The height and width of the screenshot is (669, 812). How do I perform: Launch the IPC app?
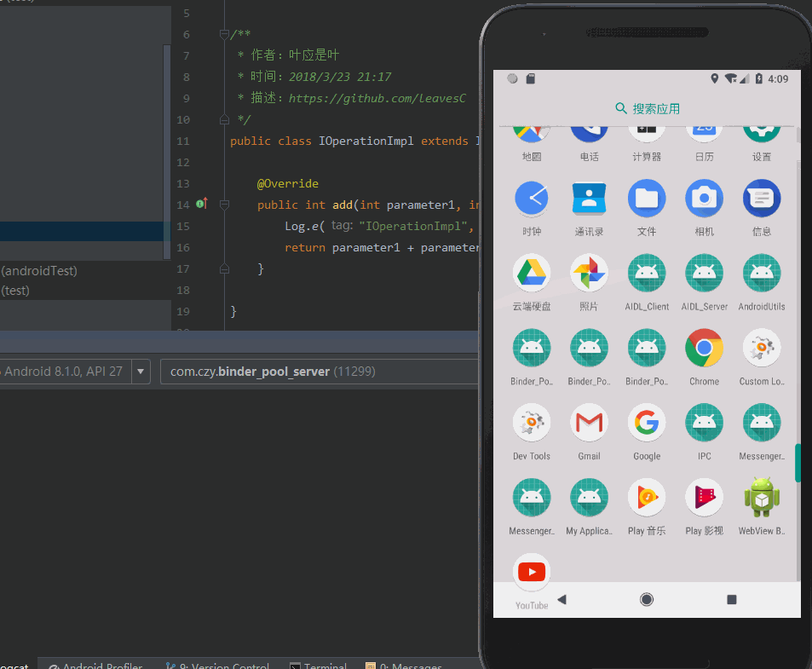pyautogui.click(x=704, y=423)
